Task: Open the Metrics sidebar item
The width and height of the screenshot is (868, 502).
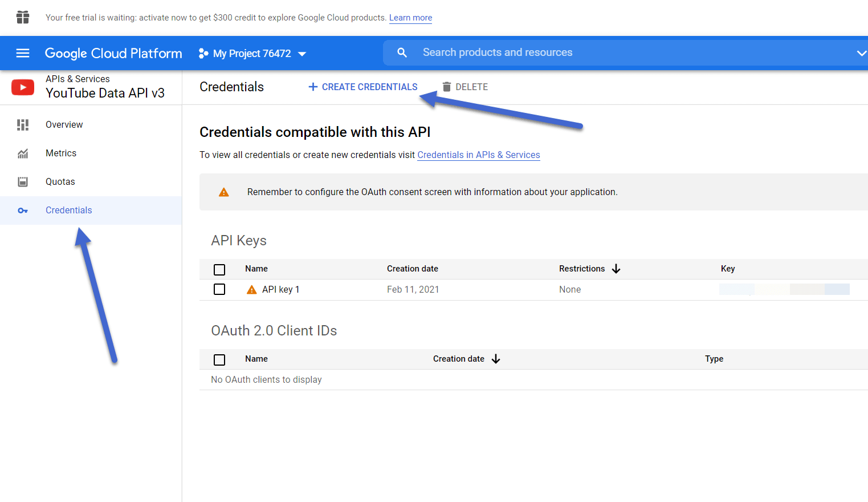Action: [61, 153]
